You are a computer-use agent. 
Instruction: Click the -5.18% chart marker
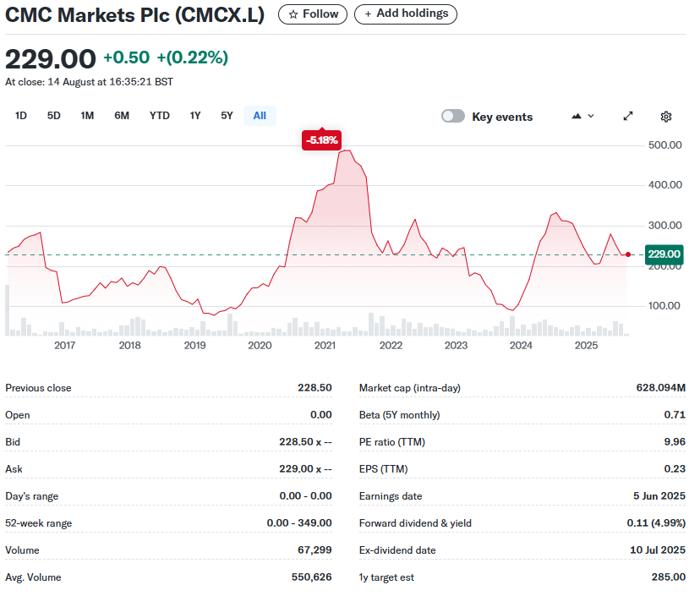pos(322,140)
